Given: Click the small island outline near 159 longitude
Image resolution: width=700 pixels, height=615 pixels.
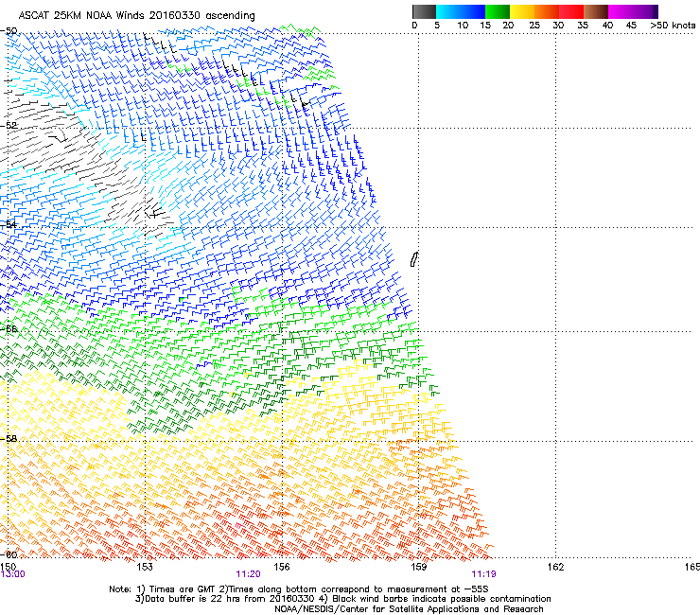Looking at the screenshot, I should point(414,259).
